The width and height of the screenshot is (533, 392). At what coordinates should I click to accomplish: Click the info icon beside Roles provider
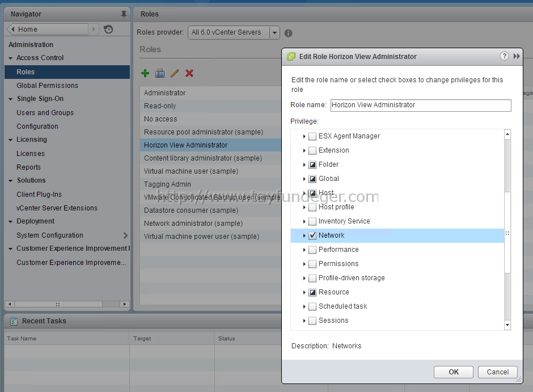tap(288, 33)
